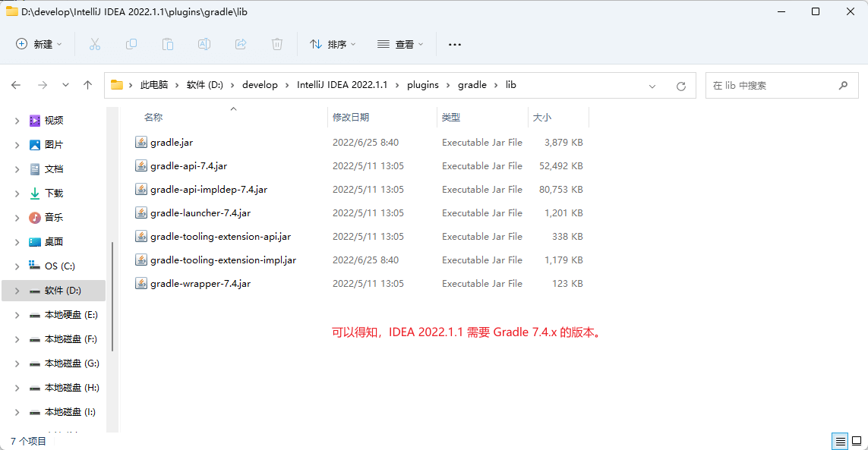Expand the OS (C:) tree node chevron
The image size is (868, 450).
tap(17, 267)
